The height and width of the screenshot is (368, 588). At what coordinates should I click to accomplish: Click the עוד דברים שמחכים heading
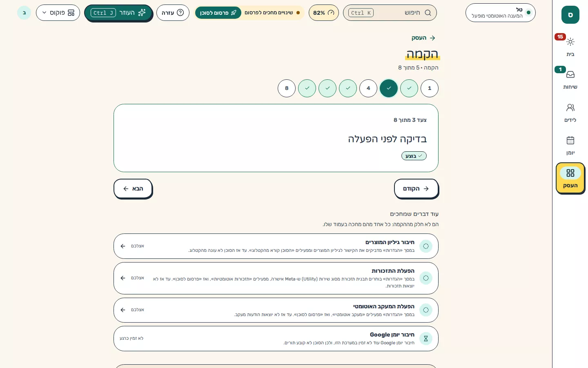[x=414, y=214]
